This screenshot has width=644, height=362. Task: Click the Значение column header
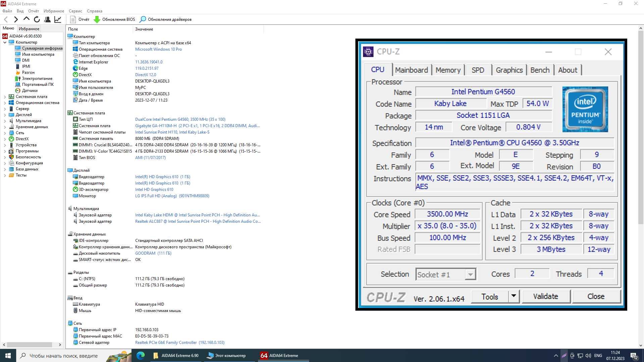point(198,29)
